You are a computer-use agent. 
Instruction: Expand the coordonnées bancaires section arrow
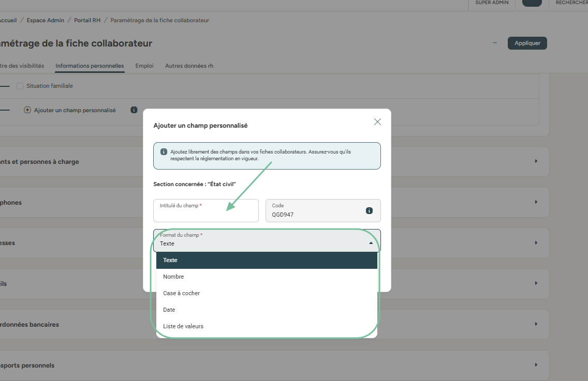[536, 324]
